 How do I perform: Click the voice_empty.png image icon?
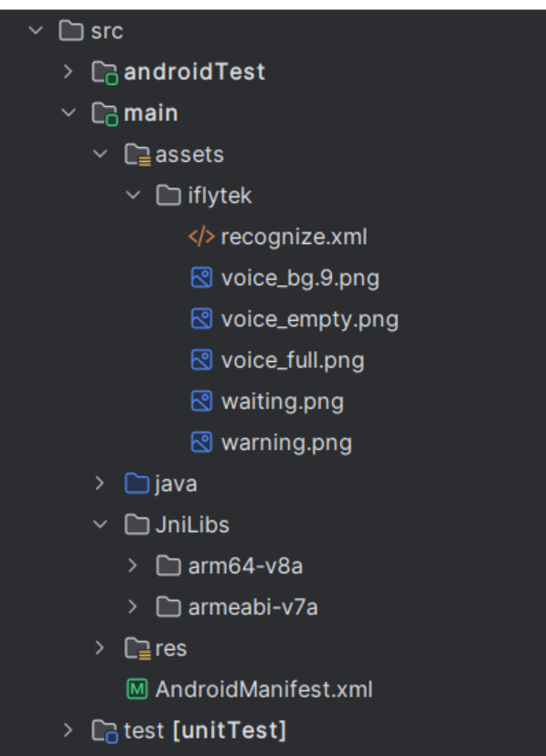[x=201, y=319]
